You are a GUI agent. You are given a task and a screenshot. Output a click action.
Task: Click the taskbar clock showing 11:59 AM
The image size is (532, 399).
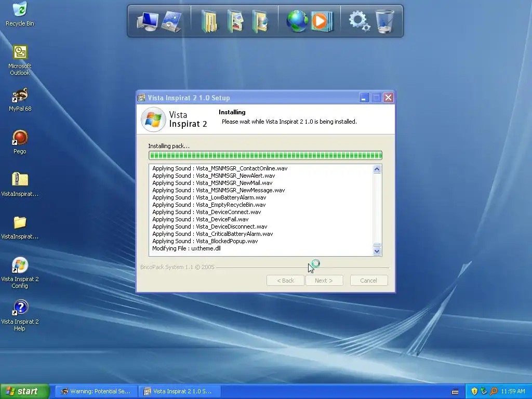point(513,392)
